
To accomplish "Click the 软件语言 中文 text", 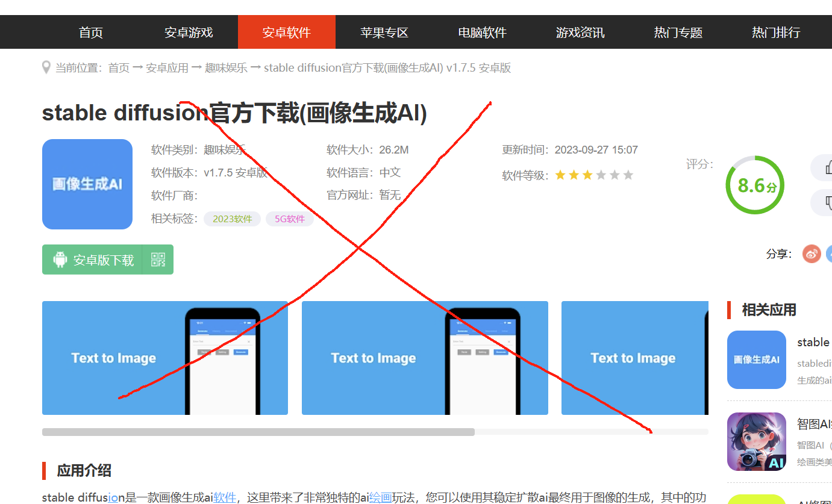I will pyautogui.click(x=363, y=173).
